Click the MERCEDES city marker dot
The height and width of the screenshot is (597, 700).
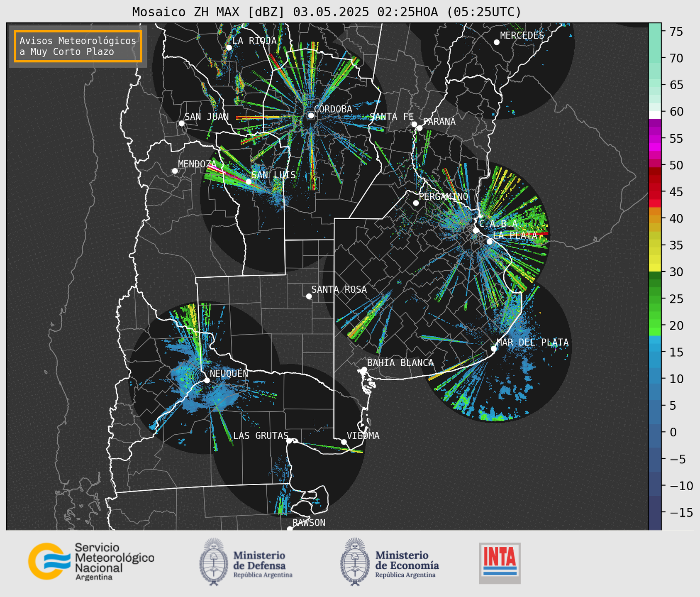(497, 42)
